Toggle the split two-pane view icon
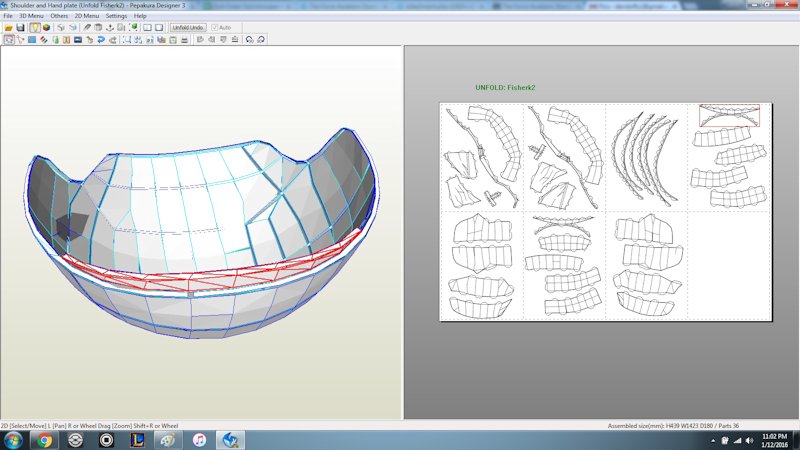The width and height of the screenshot is (800, 450). coord(147,28)
